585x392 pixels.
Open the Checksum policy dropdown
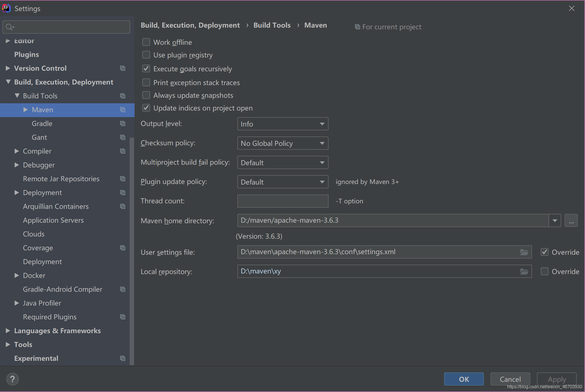point(282,143)
